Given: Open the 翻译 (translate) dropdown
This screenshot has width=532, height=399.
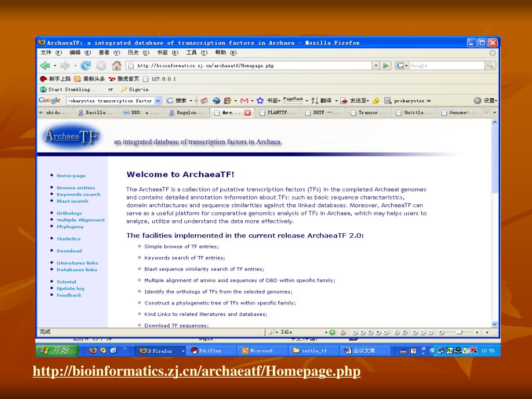Looking at the screenshot, I should pos(336,101).
